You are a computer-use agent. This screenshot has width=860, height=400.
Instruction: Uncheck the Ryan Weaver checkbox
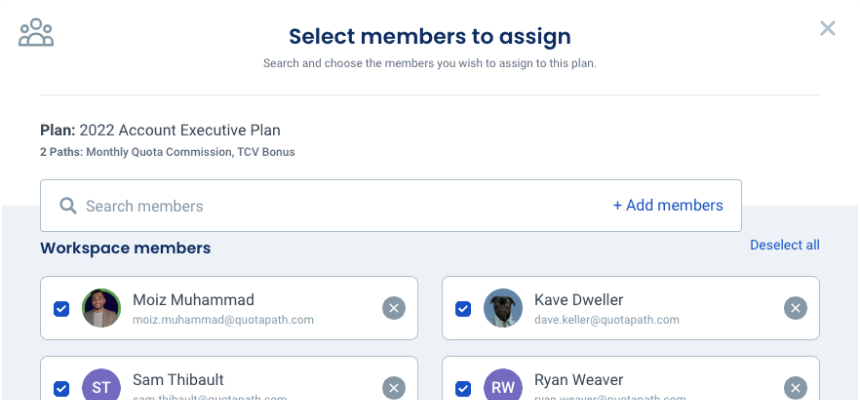point(463,388)
